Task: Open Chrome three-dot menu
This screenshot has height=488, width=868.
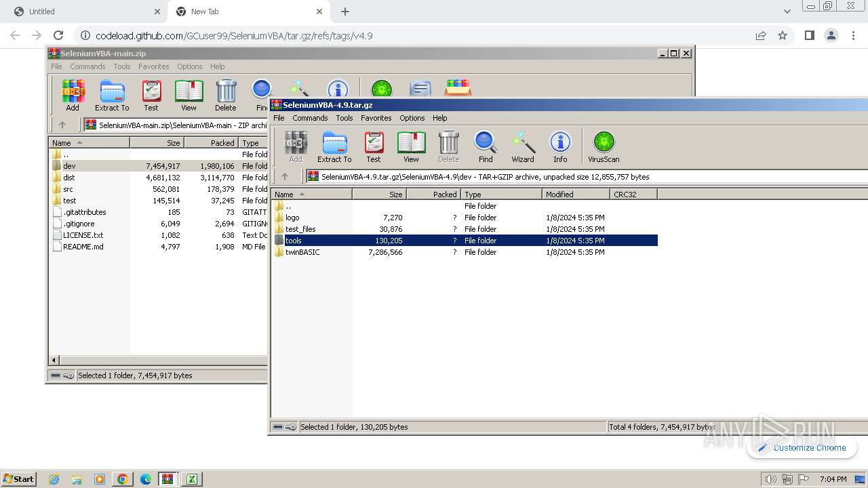Action: 852,35
